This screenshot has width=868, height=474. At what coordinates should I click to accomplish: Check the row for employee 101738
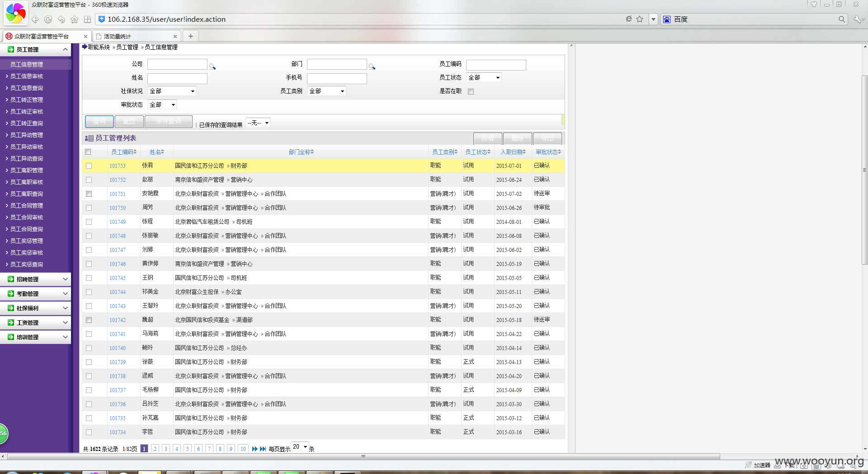pyautogui.click(x=89, y=376)
